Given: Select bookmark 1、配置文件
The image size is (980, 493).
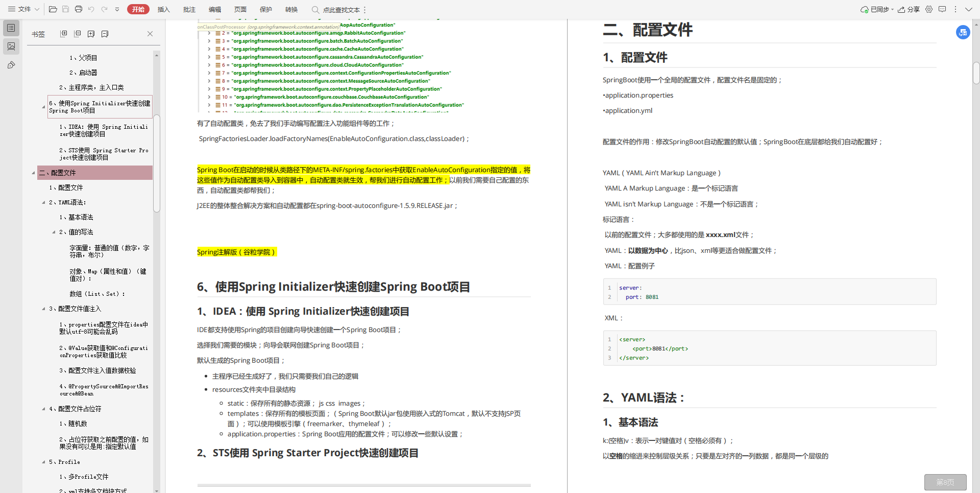Looking at the screenshot, I should pyautogui.click(x=66, y=187).
